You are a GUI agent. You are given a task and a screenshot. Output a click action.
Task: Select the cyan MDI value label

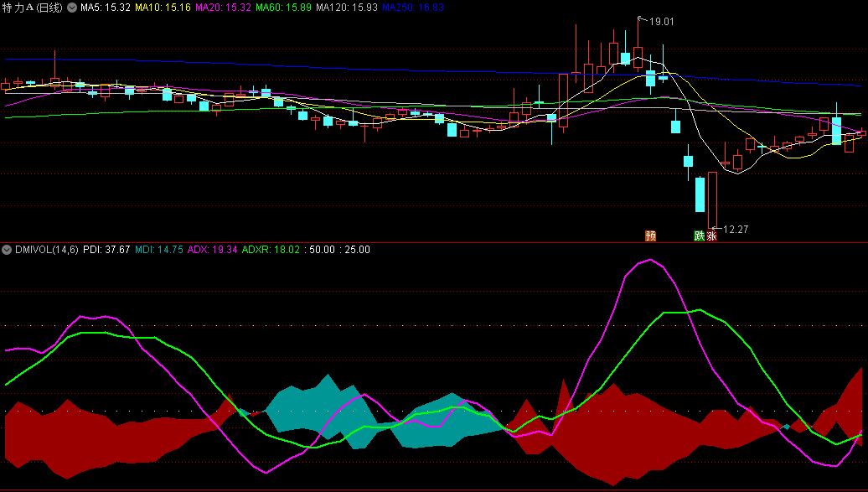tap(159, 250)
